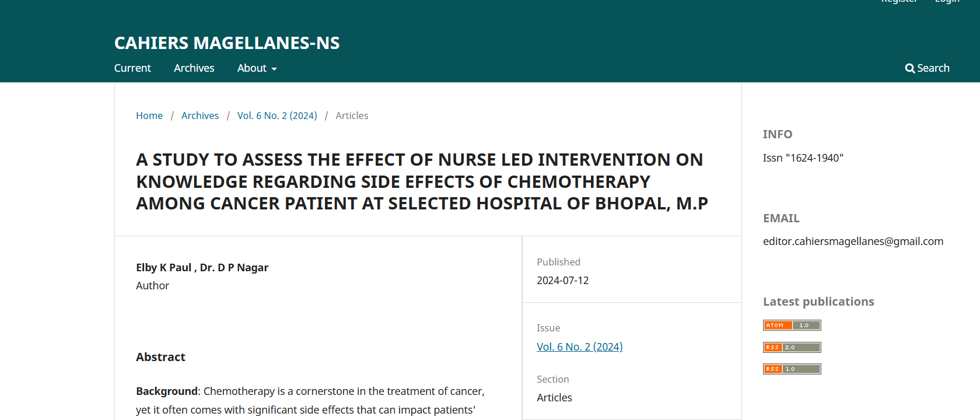Viewport: 980px width, 420px height.
Task: Click the Latest publications heading
Action: (818, 302)
